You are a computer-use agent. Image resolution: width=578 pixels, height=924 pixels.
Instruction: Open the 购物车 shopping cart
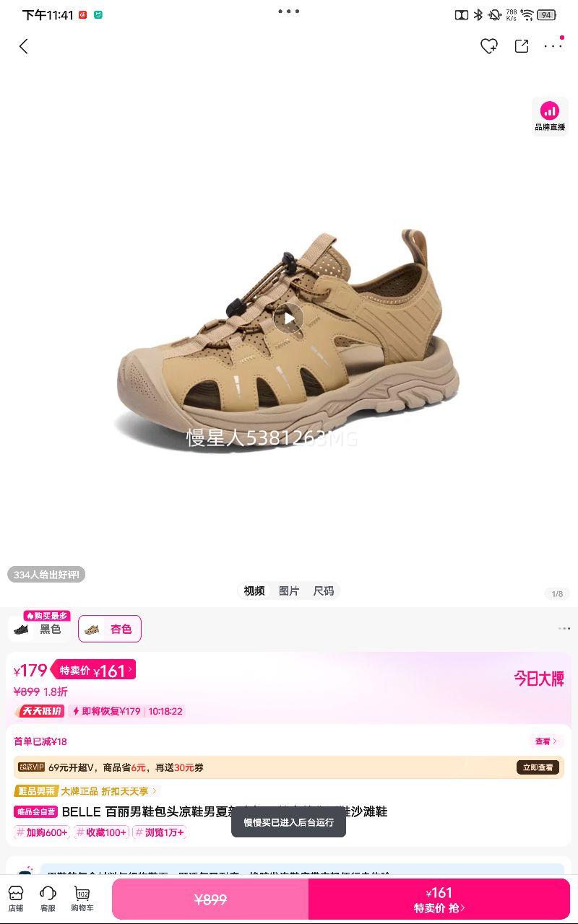[82, 899]
